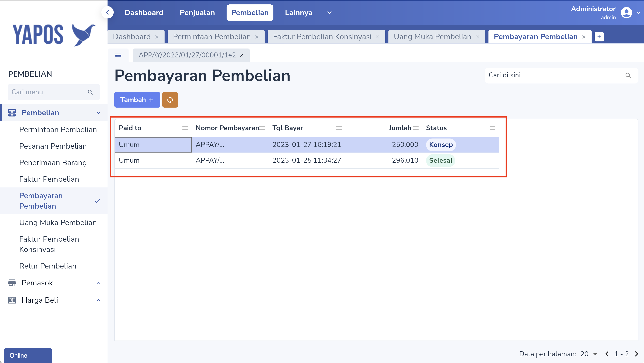Switch to the Faktur Pembelian Konsinyasi tab
This screenshot has height=363, width=644.
[x=322, y=37]
